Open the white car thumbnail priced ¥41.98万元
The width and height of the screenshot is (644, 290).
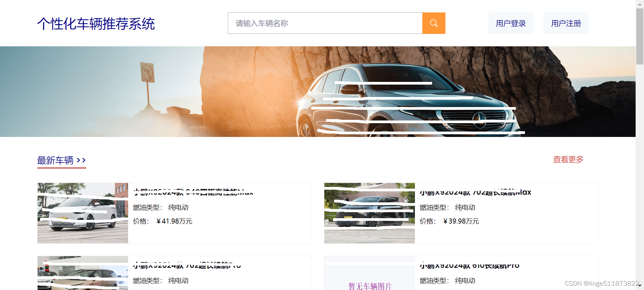point(83,213)
